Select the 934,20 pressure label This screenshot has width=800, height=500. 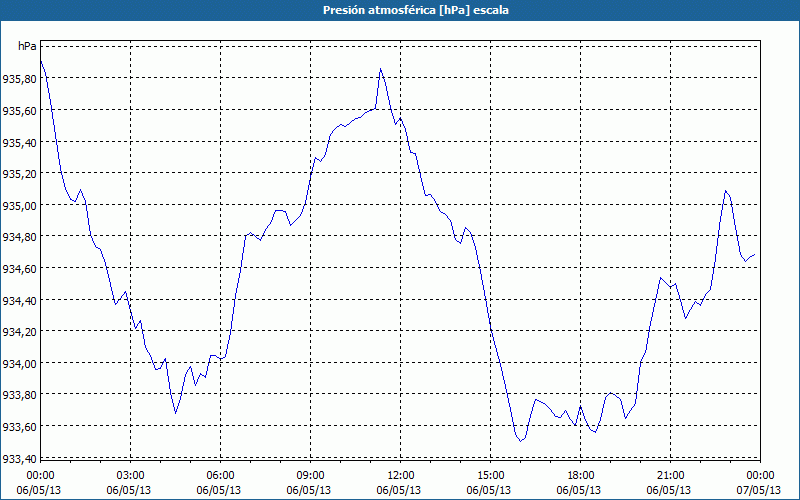pos(19,332)
